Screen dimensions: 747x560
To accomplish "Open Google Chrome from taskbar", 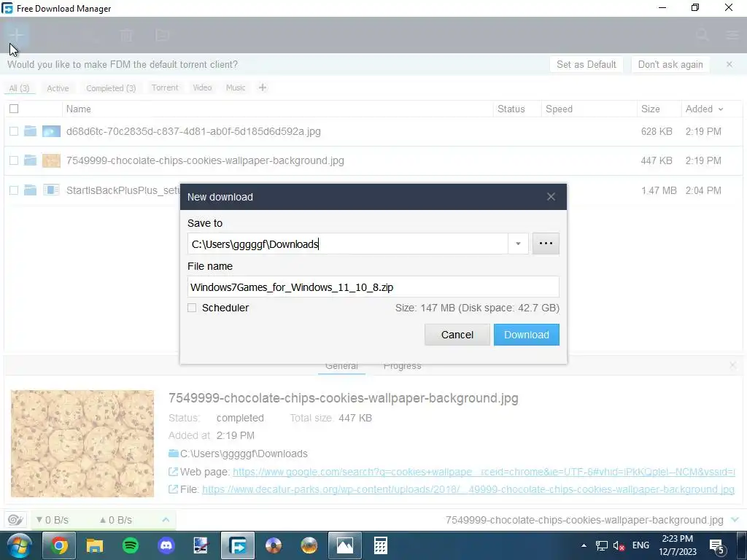I will 59,545.
